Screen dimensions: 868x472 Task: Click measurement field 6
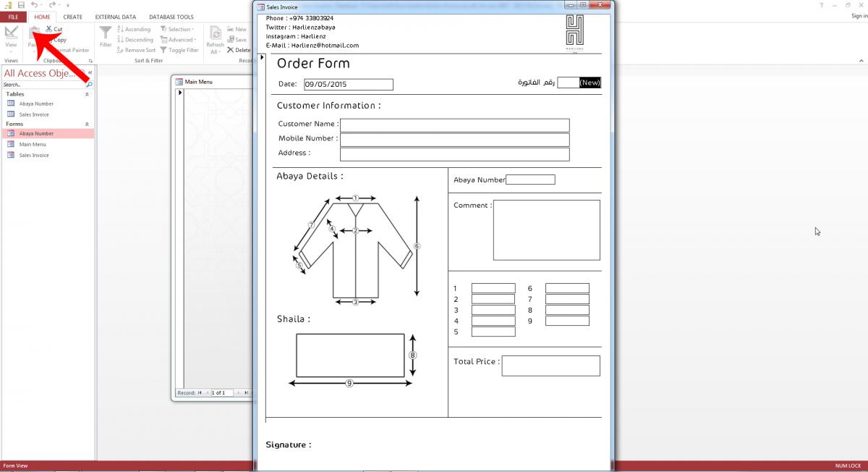[567, 288]
